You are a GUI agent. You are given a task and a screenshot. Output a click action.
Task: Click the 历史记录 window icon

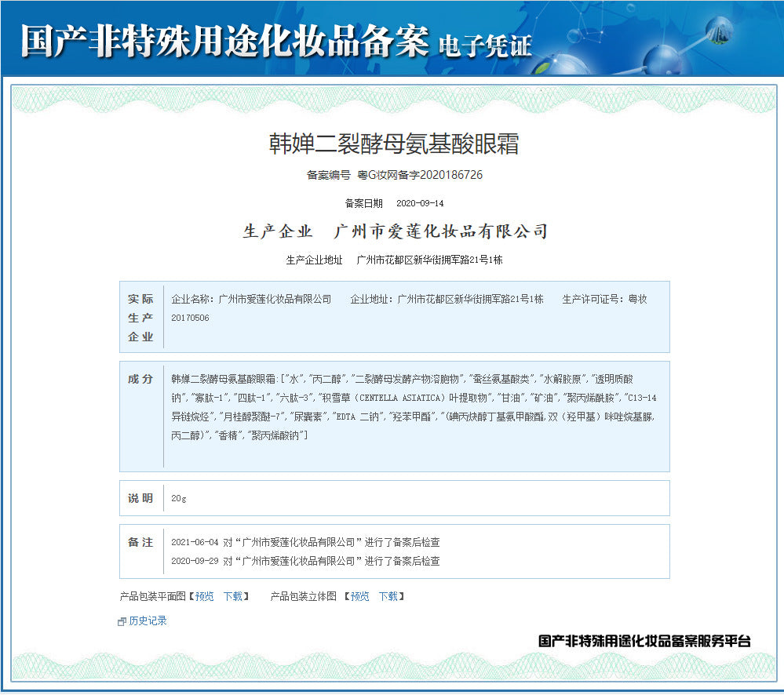122,621
